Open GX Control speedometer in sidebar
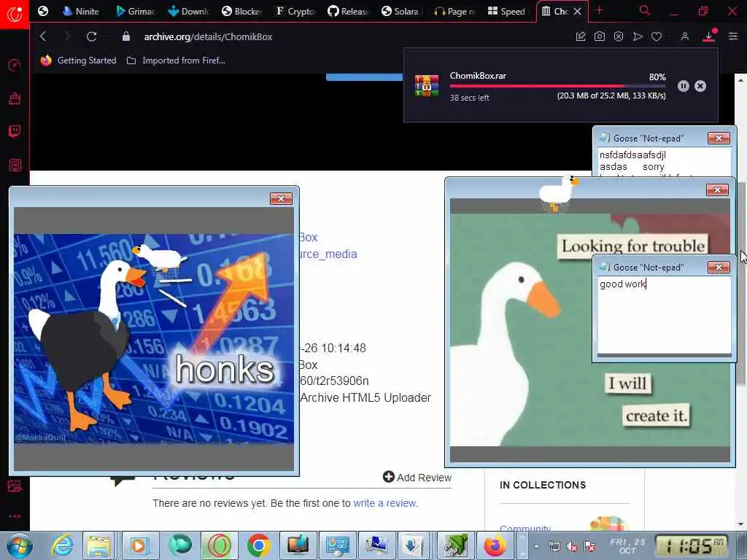The height and width of the screenshot is (560, 747). pos(15,65)
